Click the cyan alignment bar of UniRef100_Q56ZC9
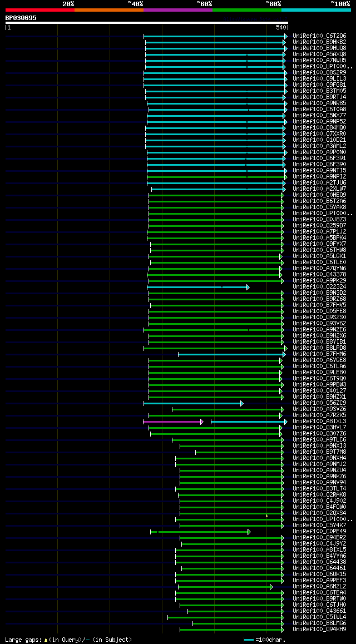Image resolution: width=356 pixels, height=644 pixels. click(x=193, y=403)
